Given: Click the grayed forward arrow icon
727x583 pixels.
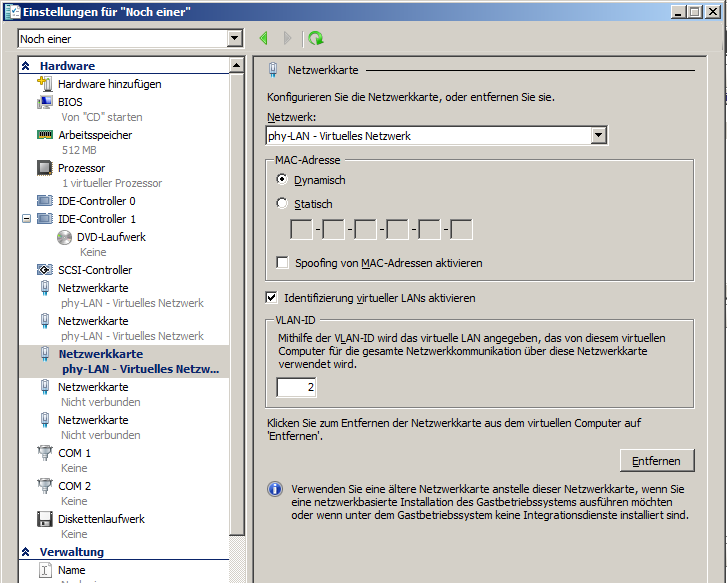Looking at the screenshot, I should tap(287, 38).
